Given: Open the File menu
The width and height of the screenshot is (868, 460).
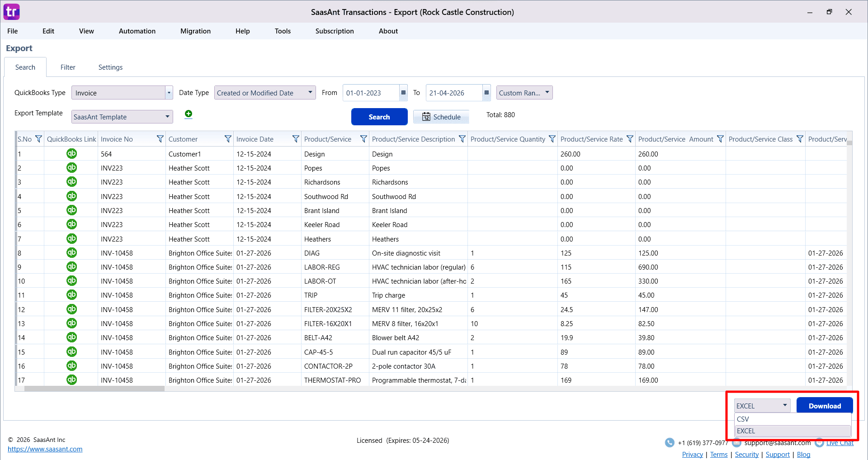Looking at the screenshot, I should click(x=13, y=31).
